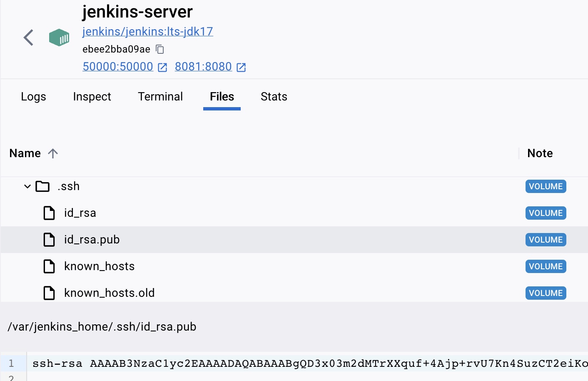Click the VOLUME badge for known_hosts.old

pyautogui.click(x=546, y=293)
